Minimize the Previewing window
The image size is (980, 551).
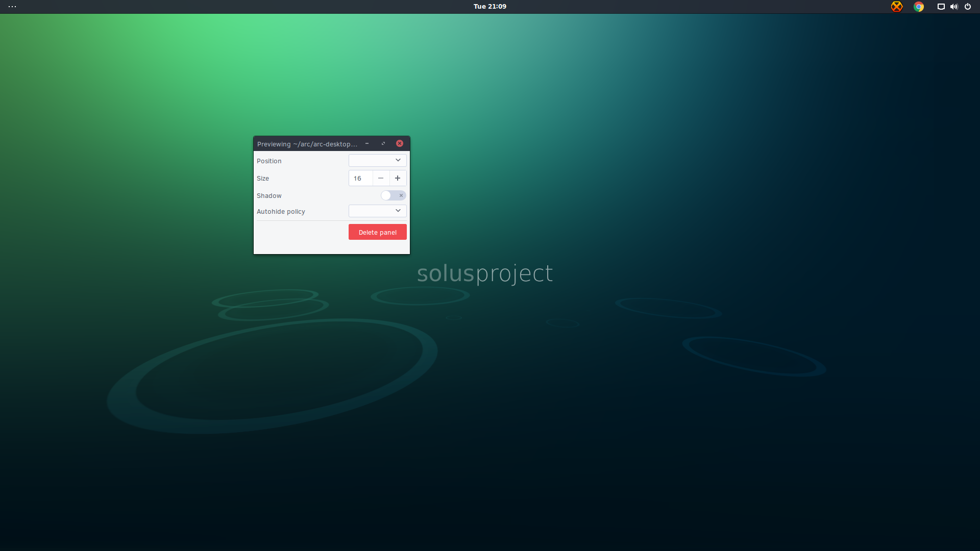[x=367, y=143]
